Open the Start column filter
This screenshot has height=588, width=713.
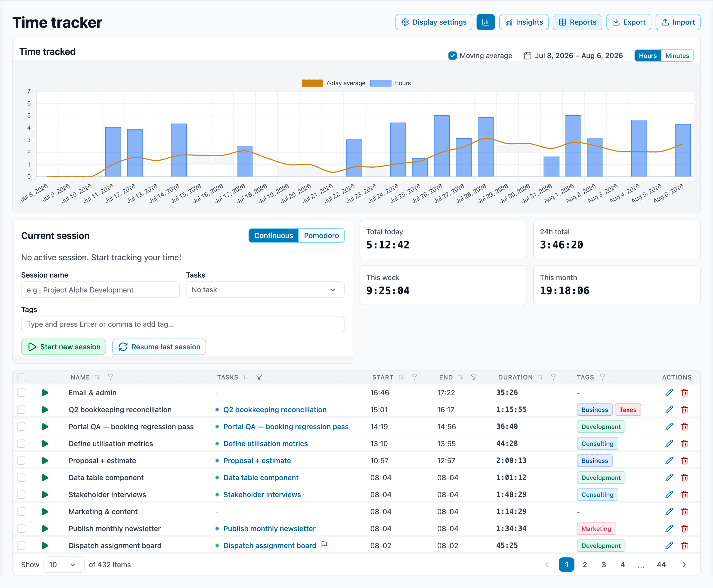coord(414,377)
